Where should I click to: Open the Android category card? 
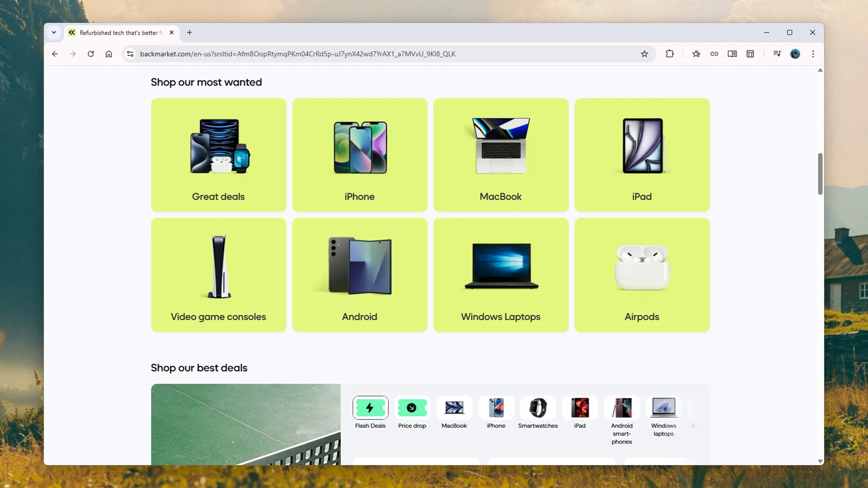(x=360, y=275)
